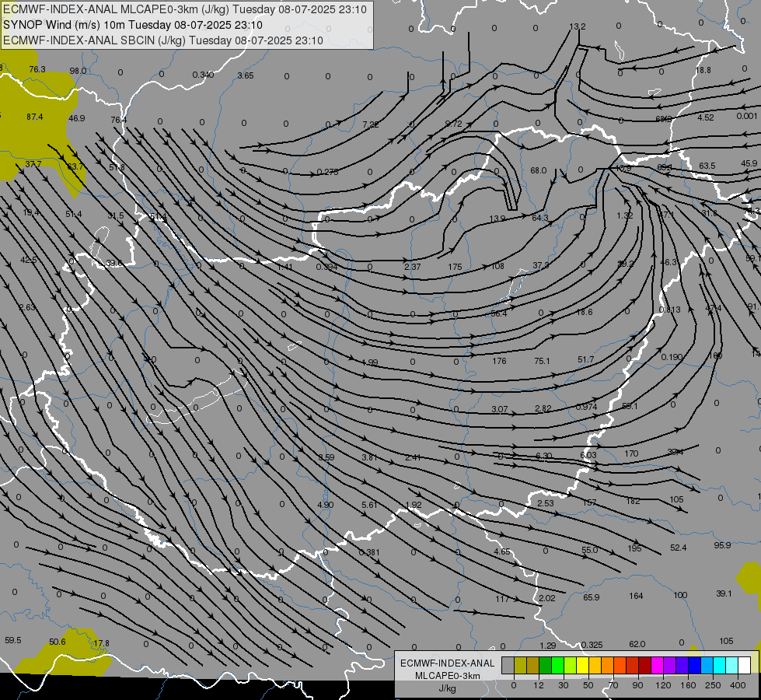Select the bright green legend swatch
This screenshot has width=761, height=700.
point(557,666)
